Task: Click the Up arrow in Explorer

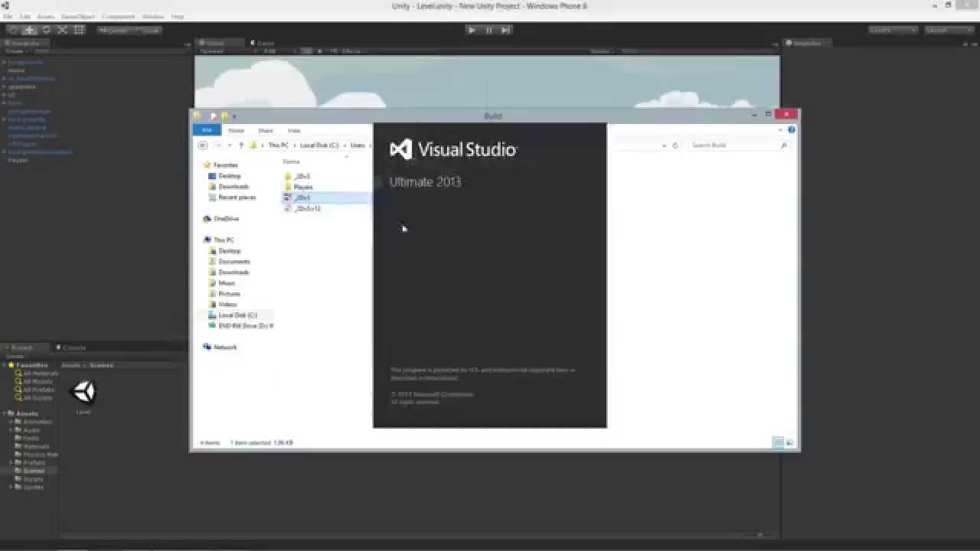Action: click(240, 145)
